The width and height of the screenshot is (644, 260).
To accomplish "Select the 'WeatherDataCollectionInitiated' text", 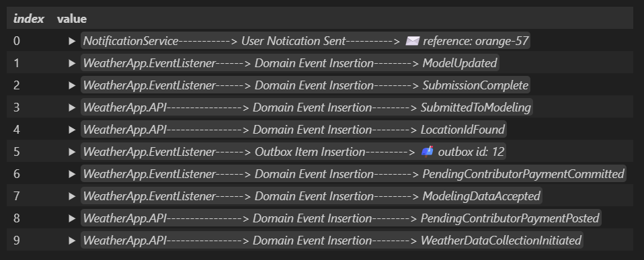I will tap(501, 241).
